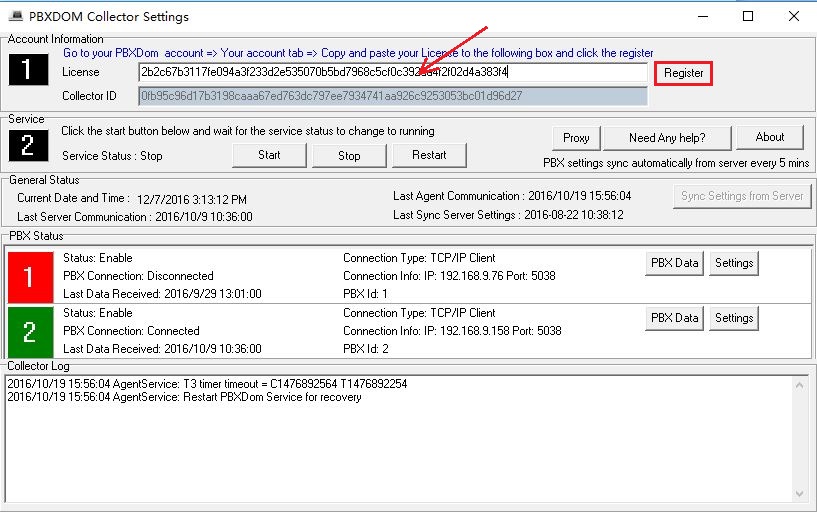This screenshot has height=512, width=817.
Task: Click 'PBX settings sync automatically' note
Action: 676,163
